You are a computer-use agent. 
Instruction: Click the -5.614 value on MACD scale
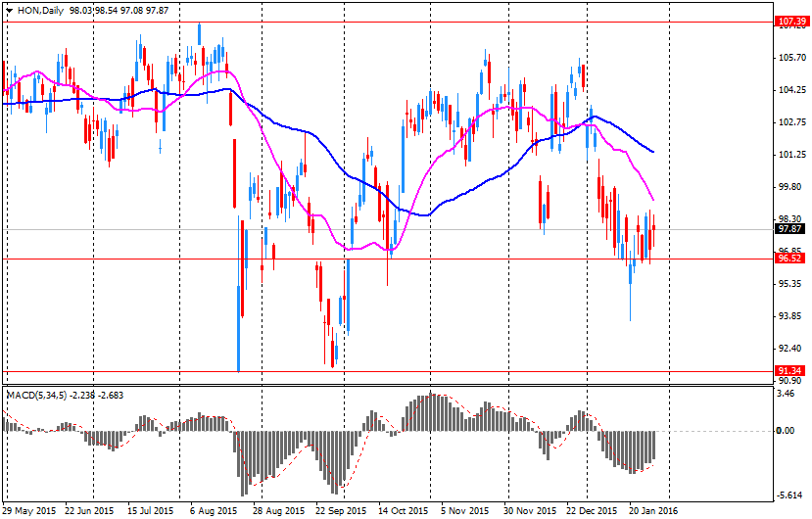pyautogui.click(x=789, y=495)
